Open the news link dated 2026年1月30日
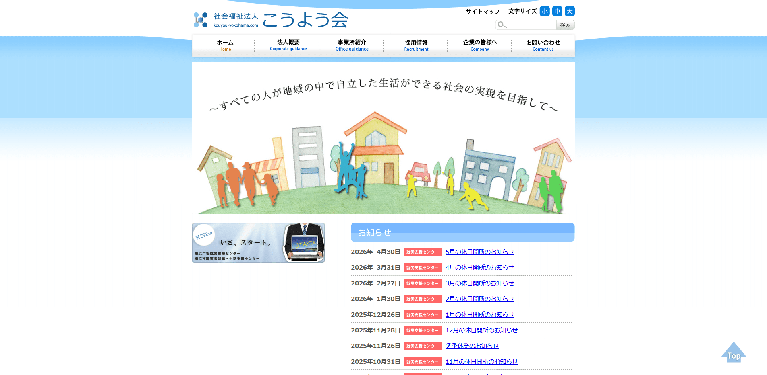 [x=480, y=299]
